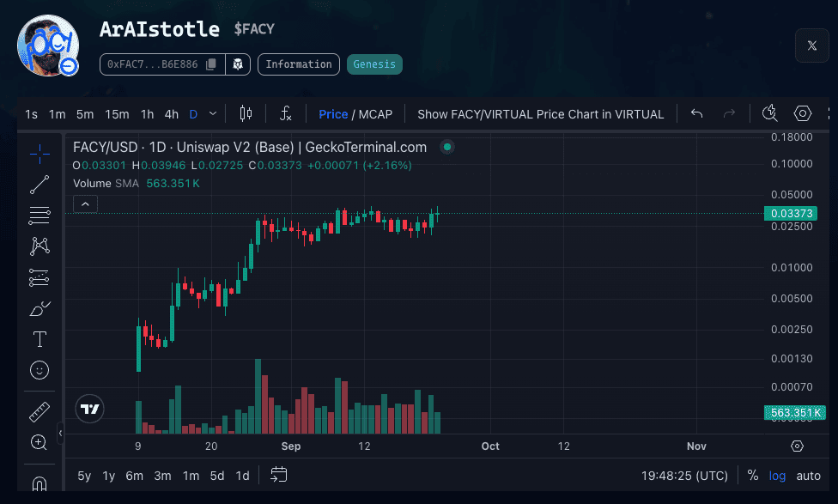
Task: Copy the contract address 0xFAC7
Action: point(211,64)
